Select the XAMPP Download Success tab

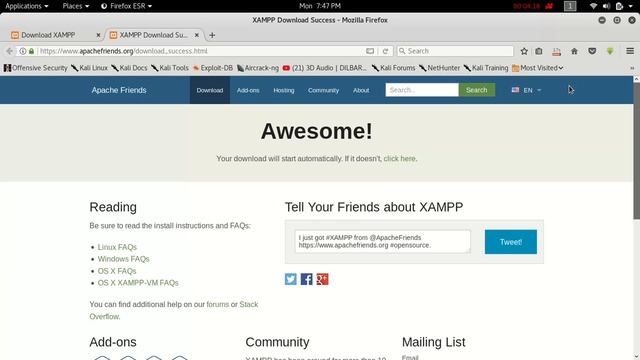(154, 35)
